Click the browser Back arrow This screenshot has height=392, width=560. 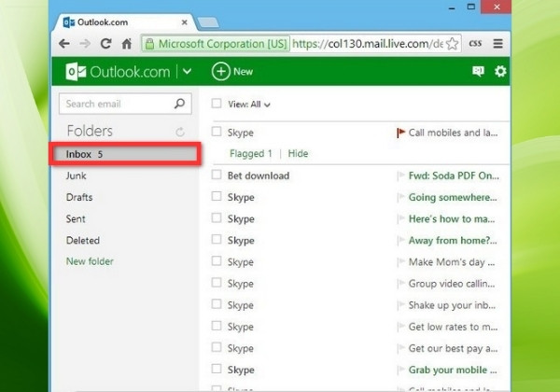64,44
